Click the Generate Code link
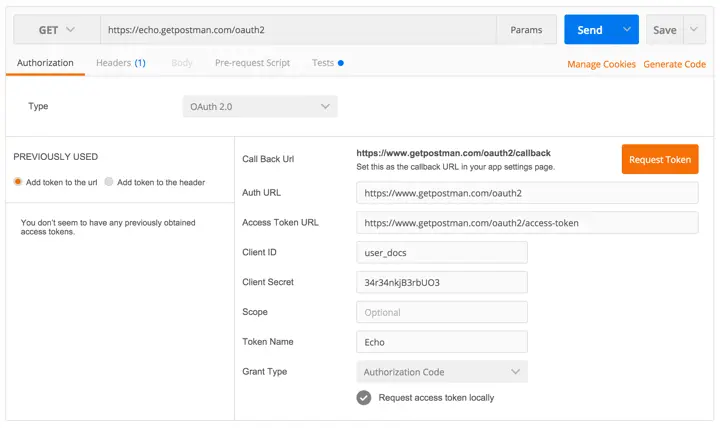 [674, 64]
